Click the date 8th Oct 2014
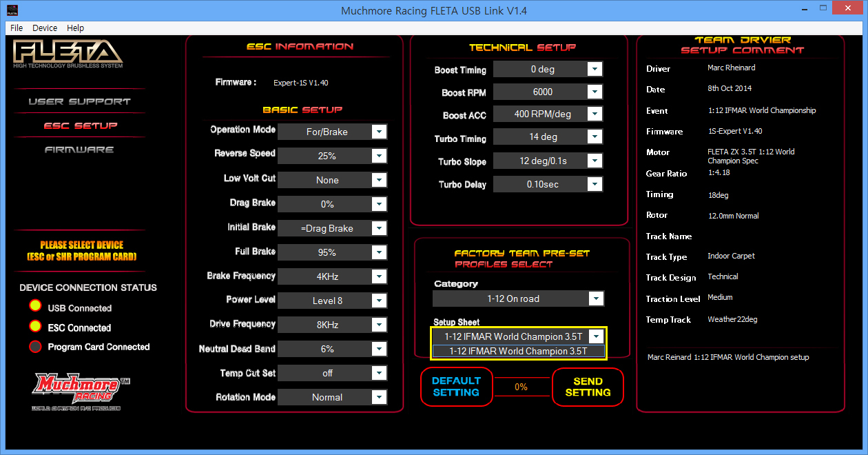Screen dimensions: 868x455 pyautogui.click(x=730, y=89)
